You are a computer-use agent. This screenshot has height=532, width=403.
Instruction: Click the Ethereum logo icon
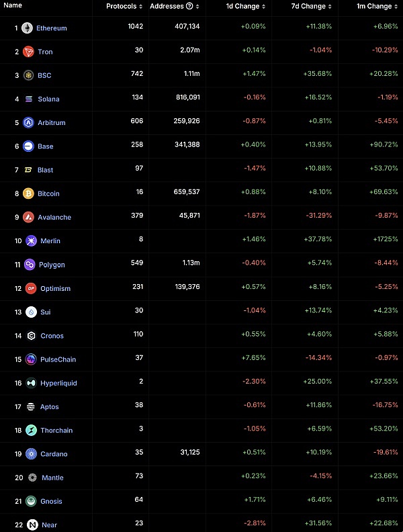click(x=27, y=28)
